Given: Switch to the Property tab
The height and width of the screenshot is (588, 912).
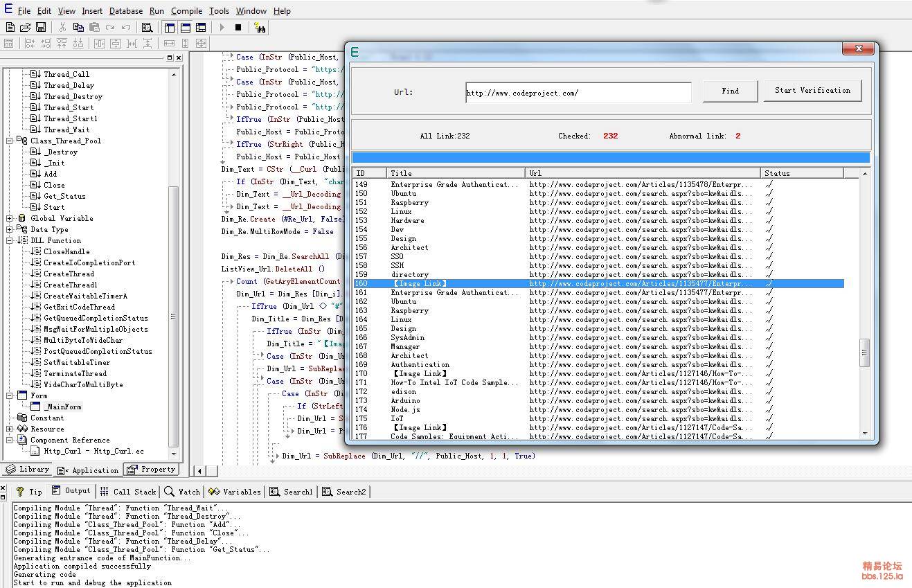Looking at the screenshot, I should 152,470.
